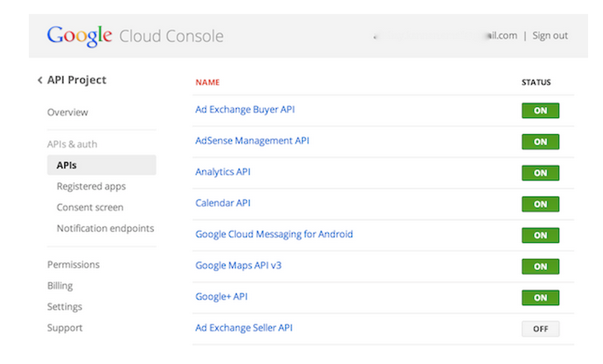Toggle Google Maps API v3 status
Screen dimensions: 603x364
540,267
